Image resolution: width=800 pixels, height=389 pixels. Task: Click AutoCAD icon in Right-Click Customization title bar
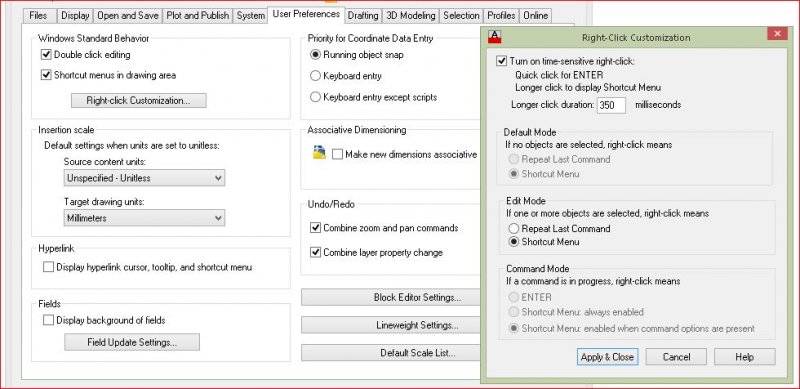[x=495, y=37]
